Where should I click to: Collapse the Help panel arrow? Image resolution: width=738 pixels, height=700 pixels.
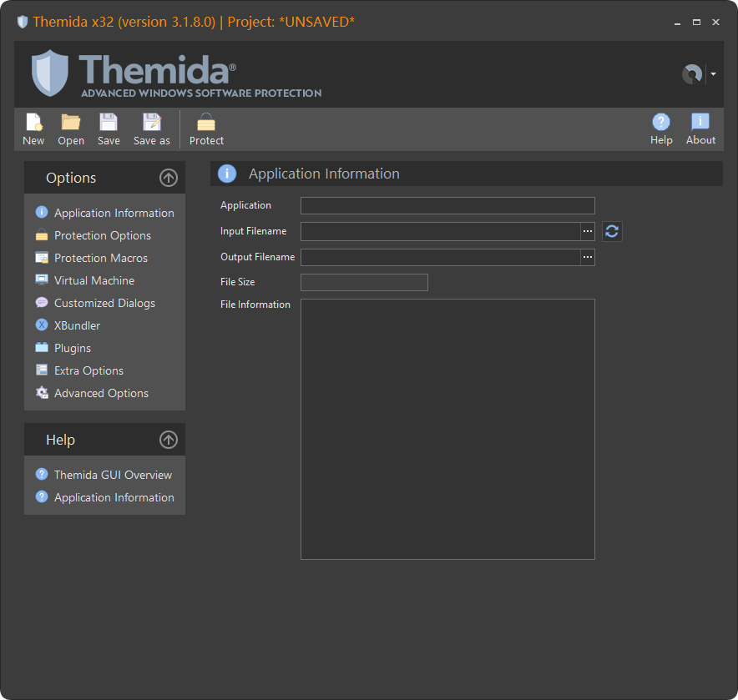tap(169, 440)
